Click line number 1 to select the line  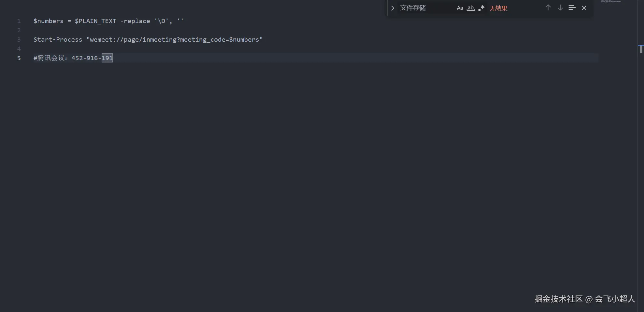[x=19, y=21]
